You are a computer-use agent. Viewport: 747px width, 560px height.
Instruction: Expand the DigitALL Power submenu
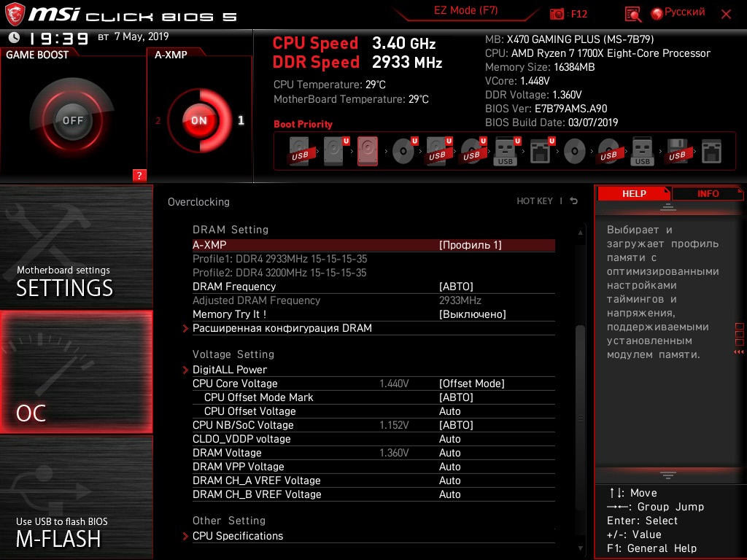click(230, 370)
